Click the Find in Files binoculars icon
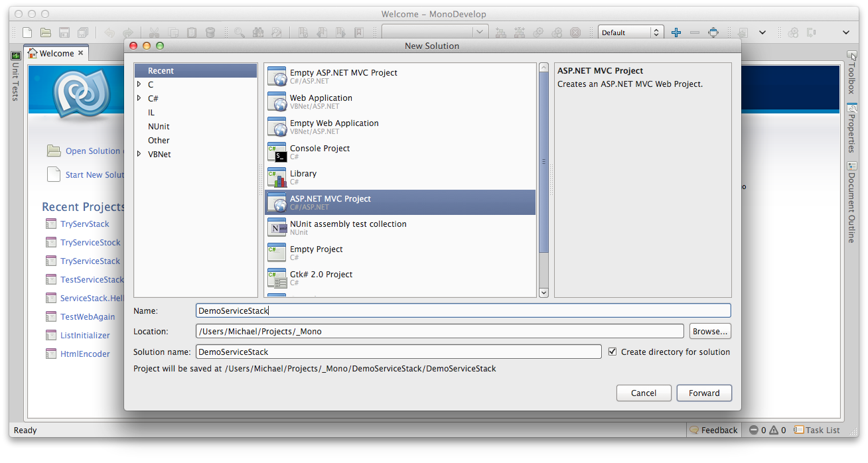Viewport: 868px width, 463px height. point(257,33)
